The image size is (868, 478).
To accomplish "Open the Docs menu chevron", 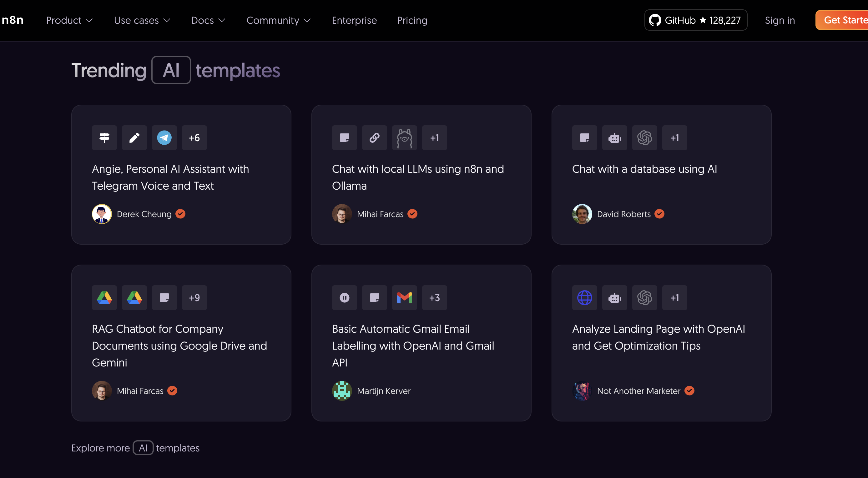I will tap(222, 20).
